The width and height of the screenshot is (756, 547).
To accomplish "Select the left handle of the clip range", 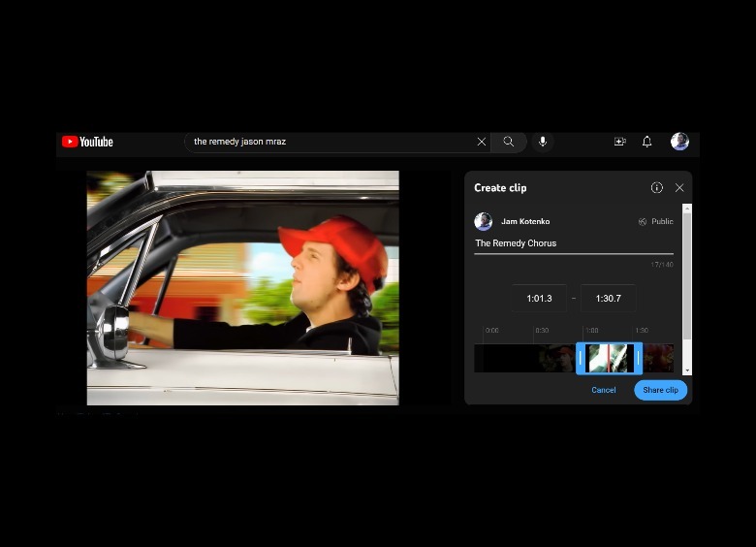I will [581, 358].
